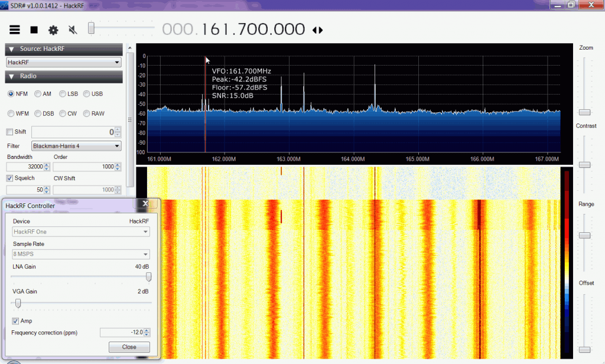Click the SDR# icon in the title bar
This screenshot has width=605, height=364.
tap(6, 4)
